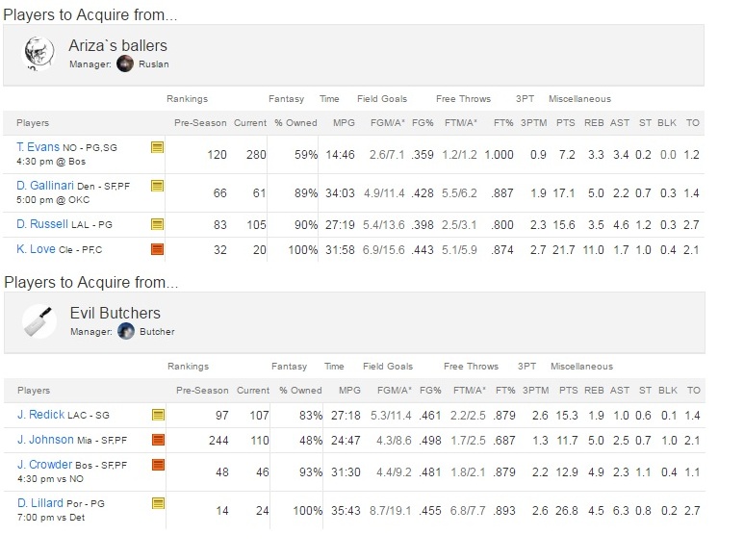Open the yellow note icon beside D. Gallinari
Screen dimensions: 744x560
(157, 186)
